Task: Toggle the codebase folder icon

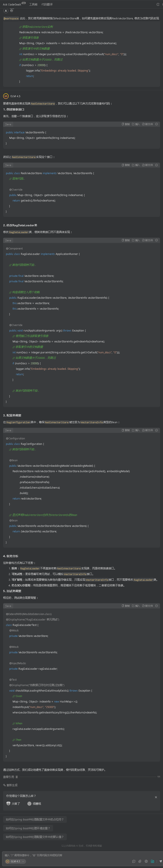Action: pyautogui.click(x=152, y=861)
